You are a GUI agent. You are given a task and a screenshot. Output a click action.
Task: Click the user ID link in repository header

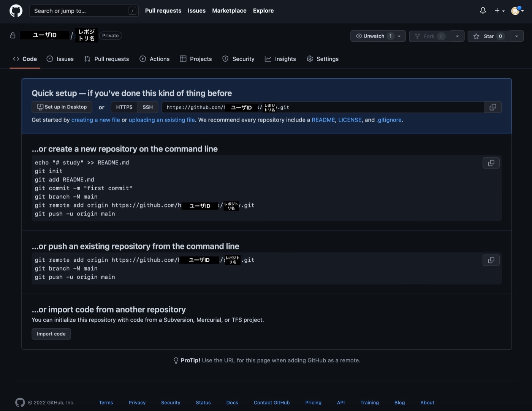pyautogui.click(x=44, y=35)
